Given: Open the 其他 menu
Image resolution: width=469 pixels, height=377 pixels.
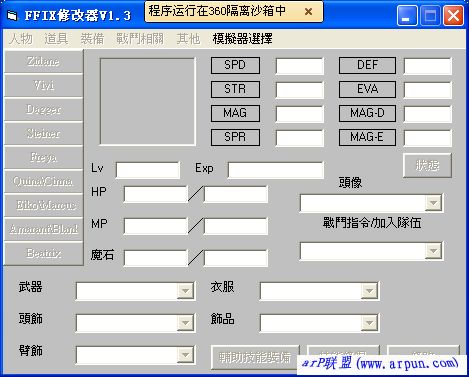Looking at the screenshot, I should (188, 39).
